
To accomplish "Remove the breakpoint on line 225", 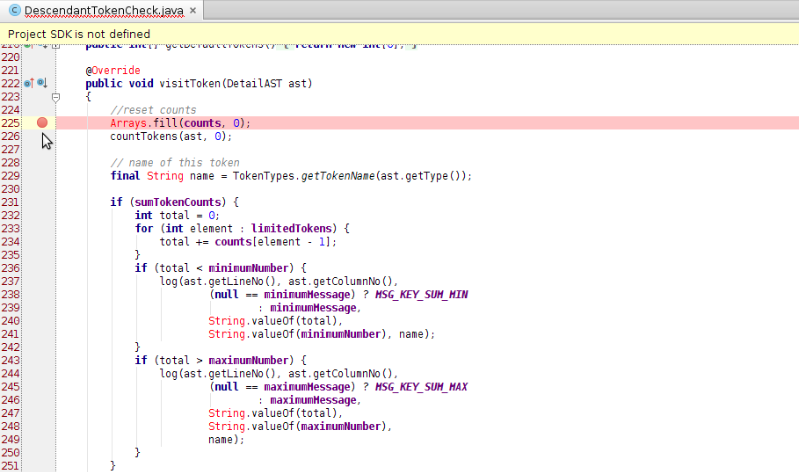I will (x=42, y=122).
